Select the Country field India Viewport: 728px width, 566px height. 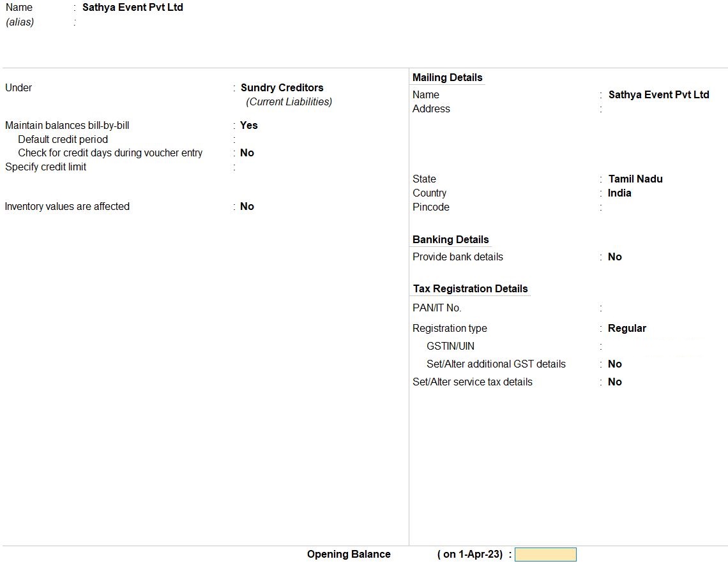point(619,193)
